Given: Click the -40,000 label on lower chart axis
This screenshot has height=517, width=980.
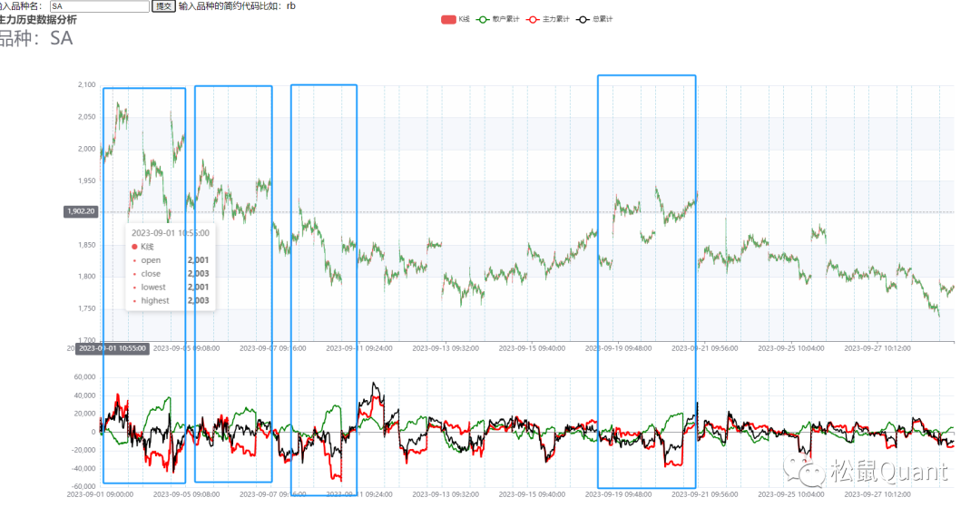Looking at the screenshot, I should click(x=83, y=469).
